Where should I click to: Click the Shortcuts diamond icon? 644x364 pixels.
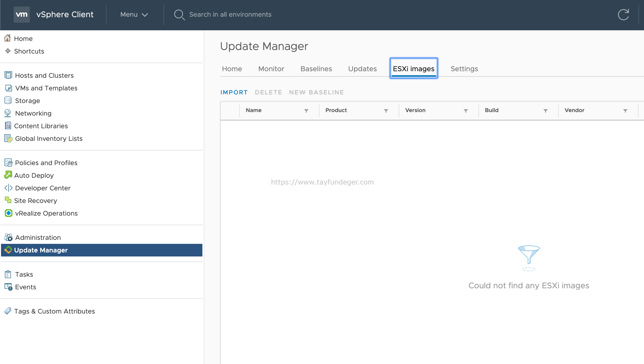8,51
